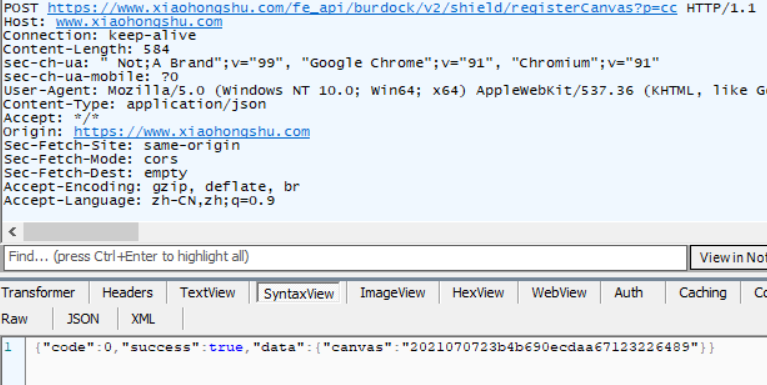Viewport: 767px width, 385px height.
Task: Open the registerCanvas POST request URL link
Action: [362, 8]
